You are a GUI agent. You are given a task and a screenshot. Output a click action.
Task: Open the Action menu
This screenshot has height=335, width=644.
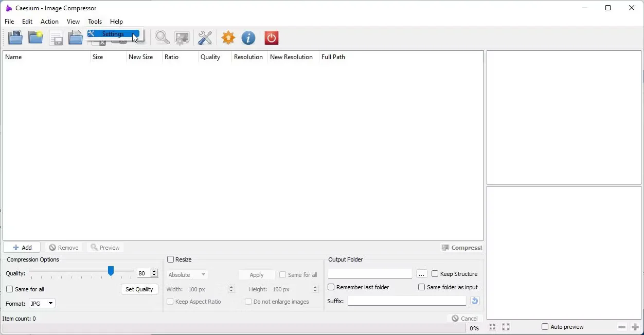pos(49,22)
